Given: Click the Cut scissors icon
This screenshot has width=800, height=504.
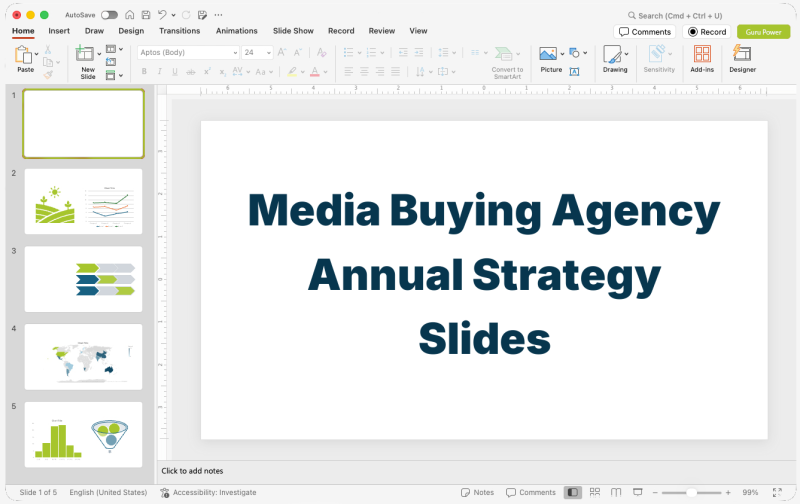Looking at the screenshot, I should (x=47, y=49).
